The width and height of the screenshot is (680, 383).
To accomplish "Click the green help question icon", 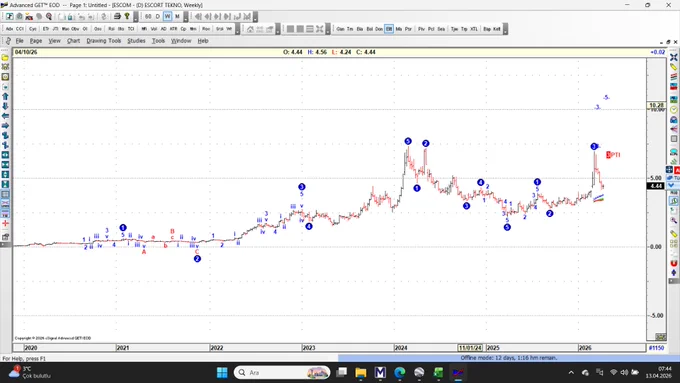I will 127,16.
